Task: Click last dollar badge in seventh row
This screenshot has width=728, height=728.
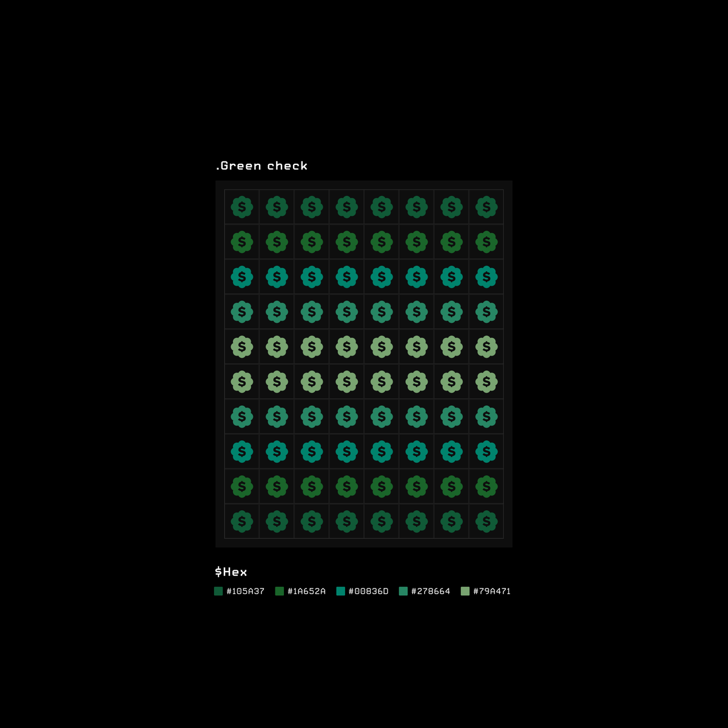Action: [x=487, y=416]
